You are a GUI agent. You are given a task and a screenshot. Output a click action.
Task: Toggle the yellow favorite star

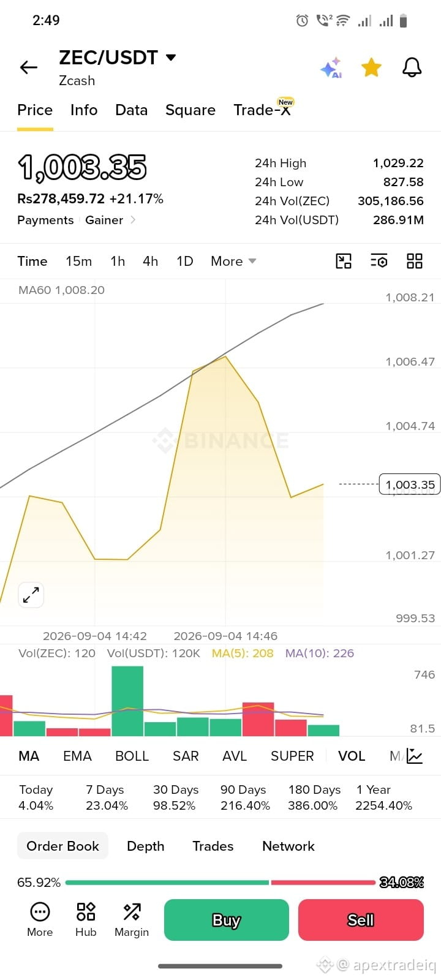[x=371, y=67]
